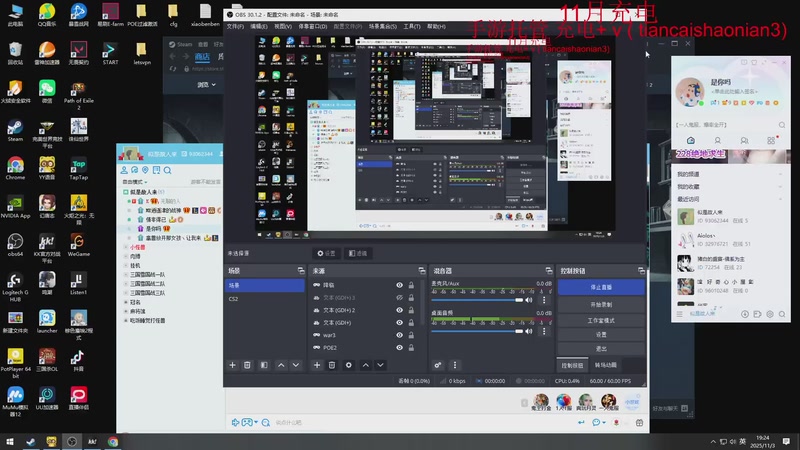Hide the 文本 (GDI+) 2 source
The width and height of the screenshot is (800, 450).
pos(399,310)
